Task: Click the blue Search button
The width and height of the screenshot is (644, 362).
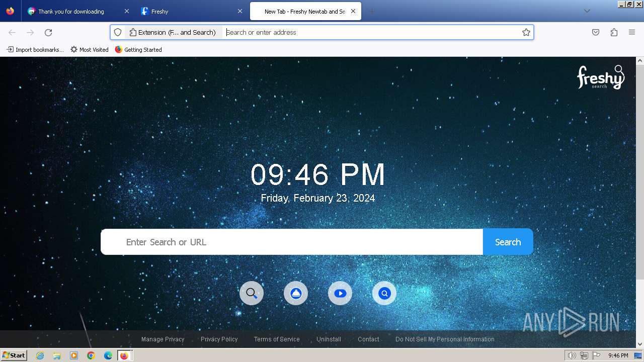Action: tap(508, 242)
